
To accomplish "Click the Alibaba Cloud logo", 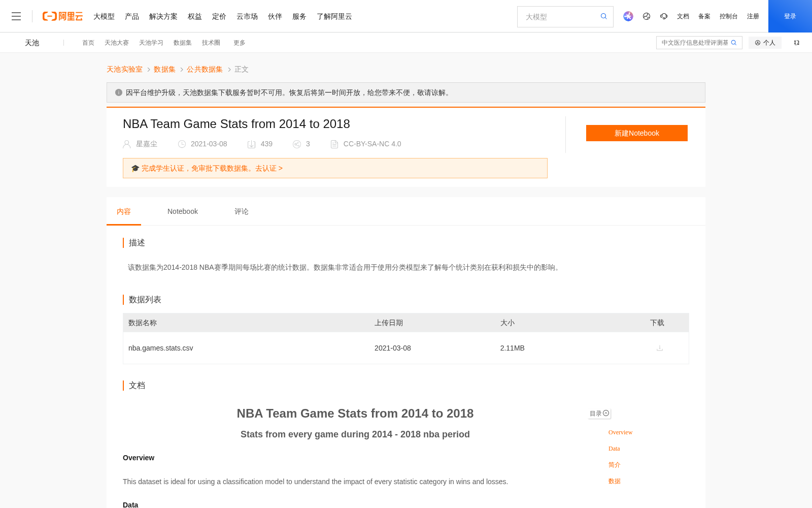I will [62, 16].
